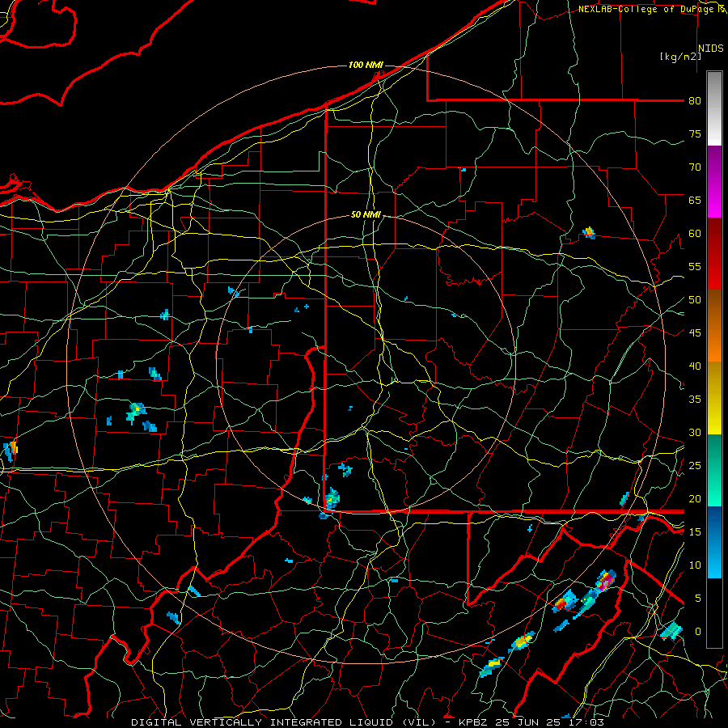Select the 70 scale value

[695, 167]
